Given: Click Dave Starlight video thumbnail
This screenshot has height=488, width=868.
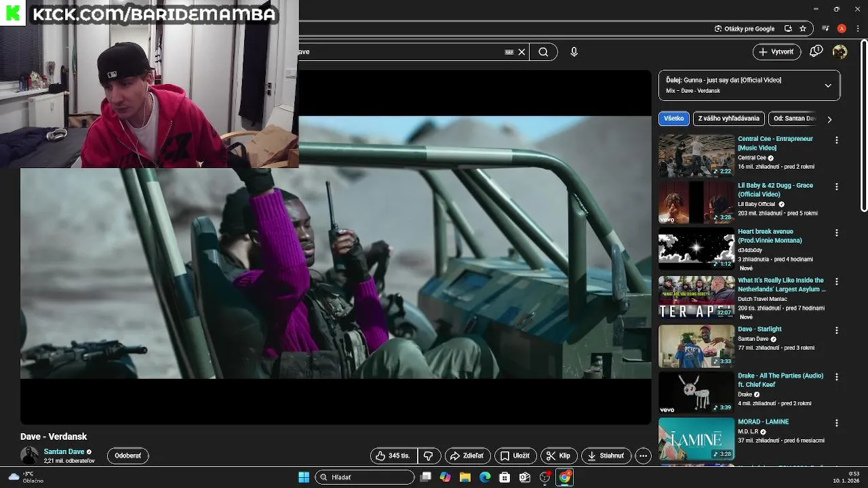Looking at the screenshot, I should (696, 346).
